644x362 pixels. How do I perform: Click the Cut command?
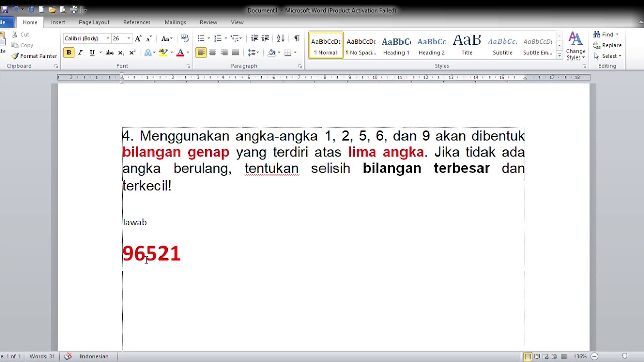coord(20,35)
